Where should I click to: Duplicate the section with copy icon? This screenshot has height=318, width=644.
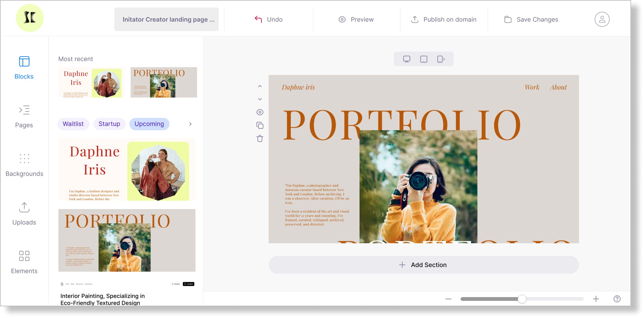coord(260,125)
